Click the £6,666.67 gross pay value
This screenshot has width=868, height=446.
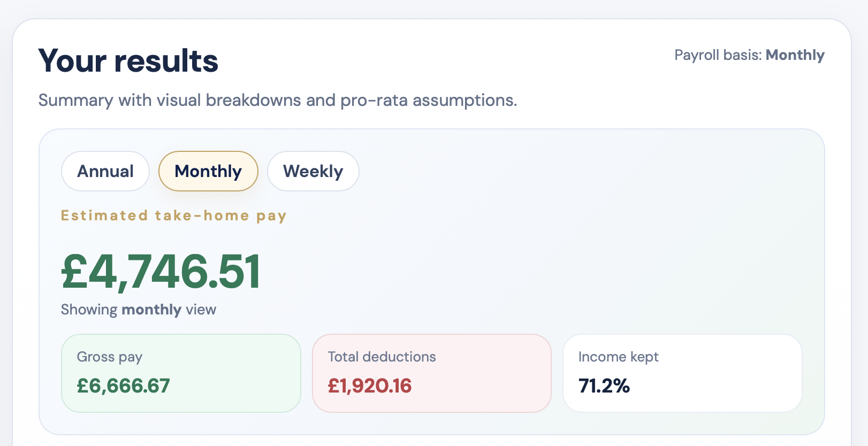[x=124, y=386]
